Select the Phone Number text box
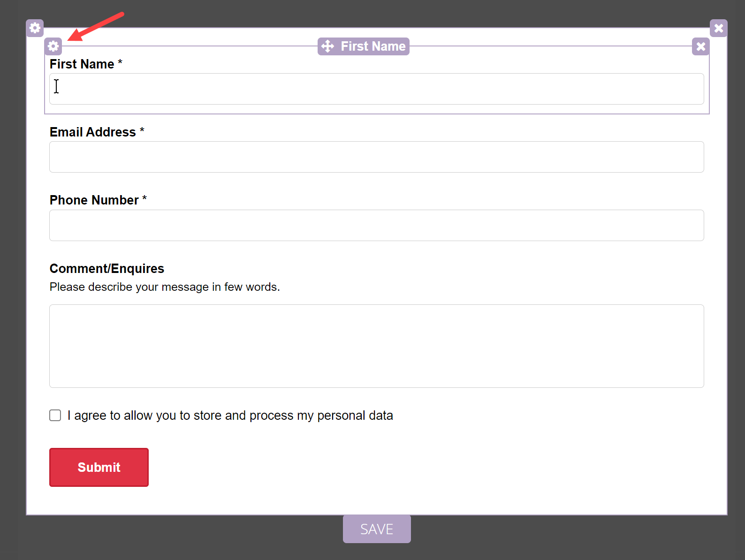 [376, 226]
